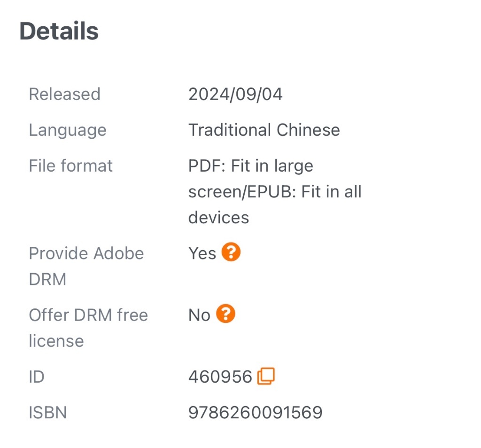The height and width of the screenshot is (448, 481).
Task: Copy the ID using the copy icon
Action: (x=266, y=376)
